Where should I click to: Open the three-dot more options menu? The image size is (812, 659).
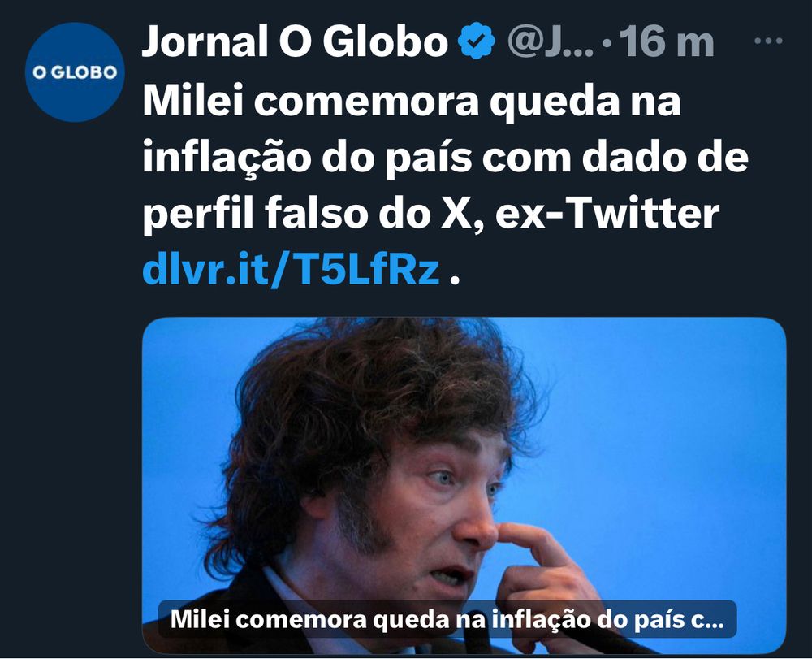click(x=767, y=40)
